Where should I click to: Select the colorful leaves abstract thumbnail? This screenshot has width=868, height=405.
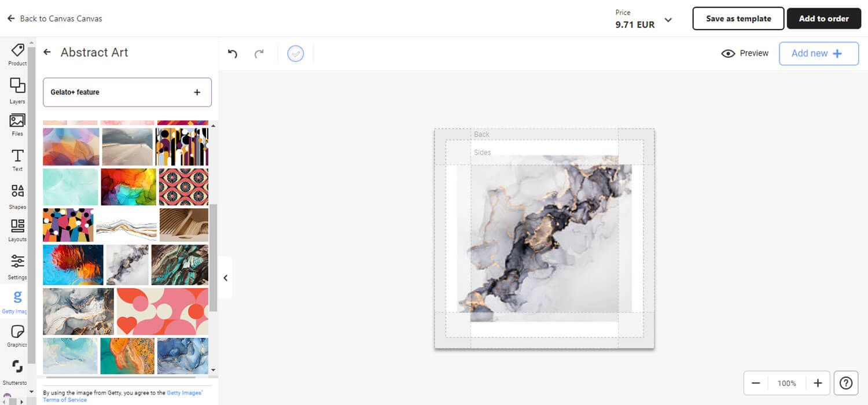[x=71, y=147]
